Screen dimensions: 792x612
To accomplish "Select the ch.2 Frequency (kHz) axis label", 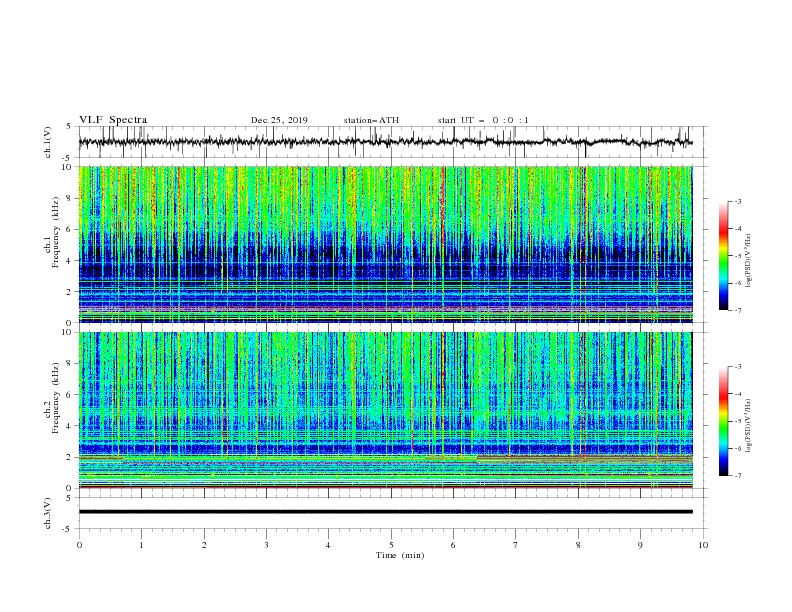I will [x=51, y=398].
